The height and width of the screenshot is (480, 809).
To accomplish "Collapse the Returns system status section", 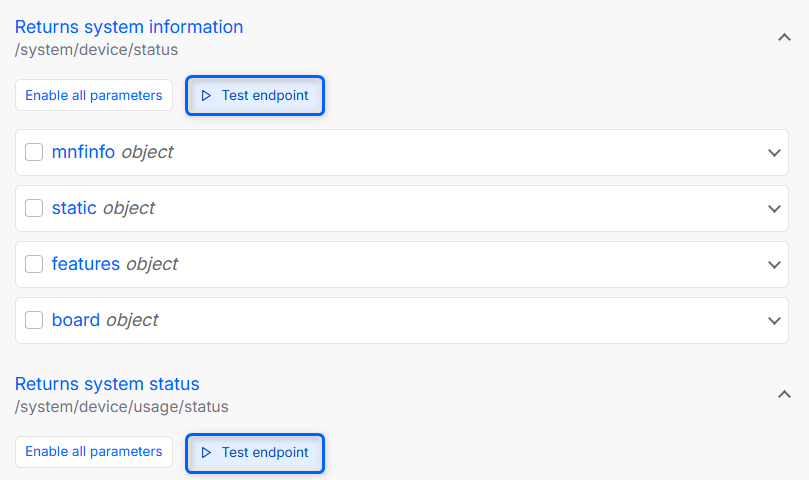I will click(x=784, y=394).
